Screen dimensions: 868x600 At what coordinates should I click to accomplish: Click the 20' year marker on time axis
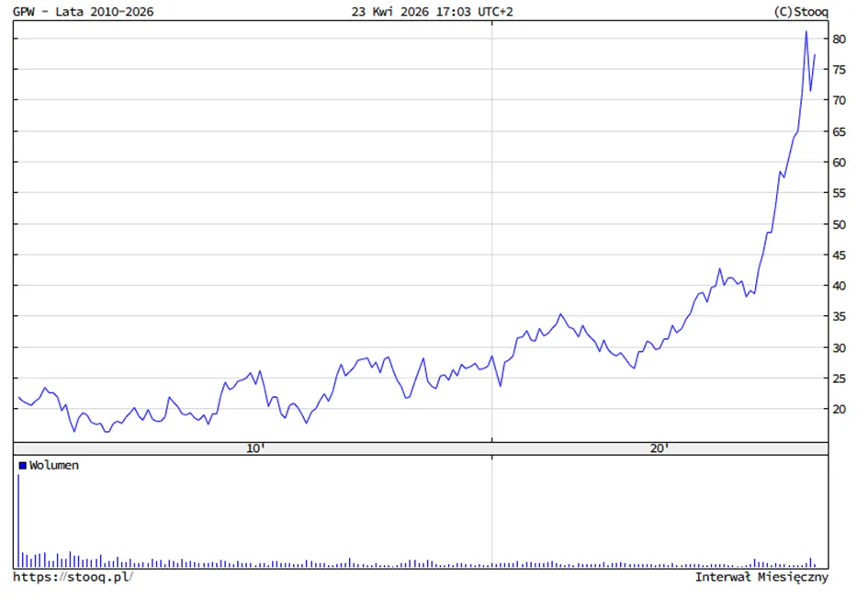click(659, 448)
